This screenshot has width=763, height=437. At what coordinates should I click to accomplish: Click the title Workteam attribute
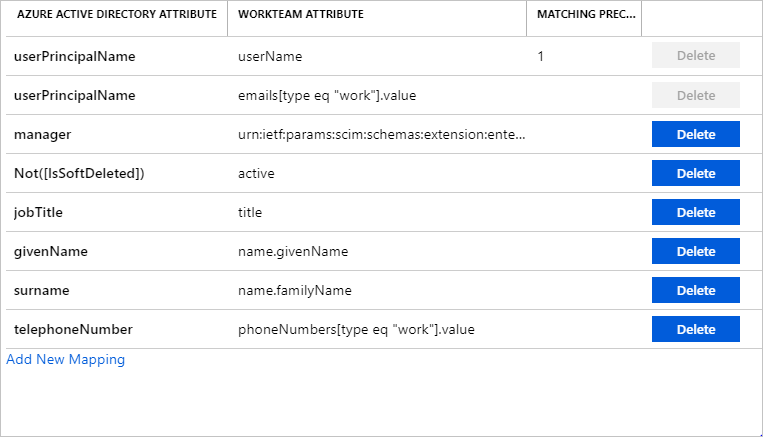(x=250, y=212)
